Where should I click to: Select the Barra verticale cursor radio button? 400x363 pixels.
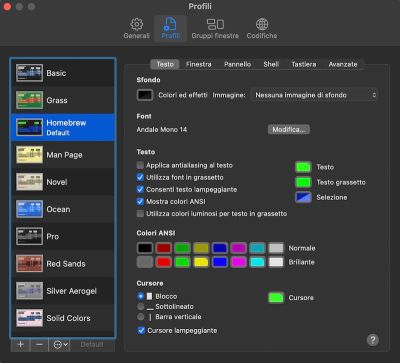[141, 317]
